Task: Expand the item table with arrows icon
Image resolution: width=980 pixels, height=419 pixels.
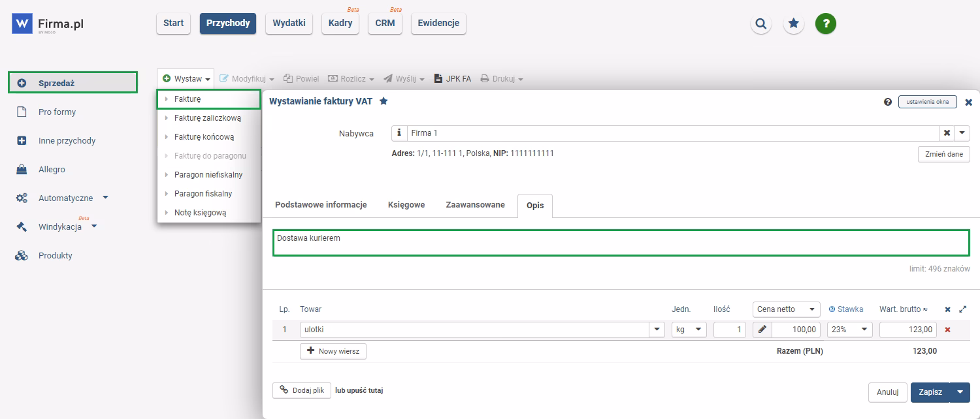Action: click(962, 309)
